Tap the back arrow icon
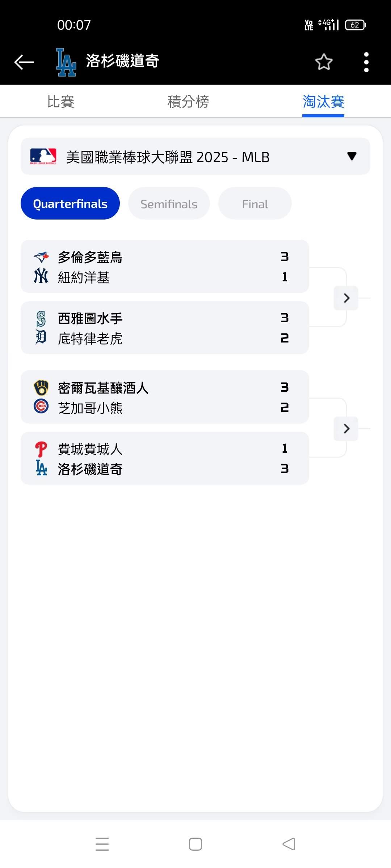Screen dimensions: 391x868 click(24, 62)
